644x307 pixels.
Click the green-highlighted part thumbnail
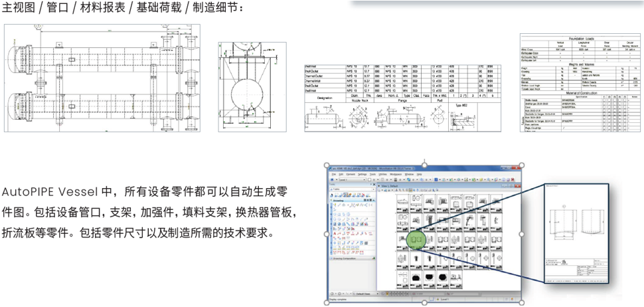[x=416, y=239]
